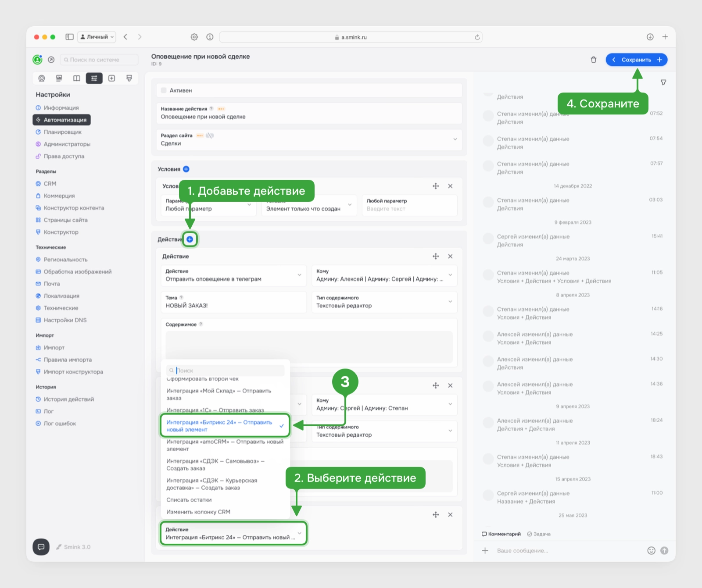702x588 pixels.
Task: Click the blue plus next to Действия
Action: [190, 239]
